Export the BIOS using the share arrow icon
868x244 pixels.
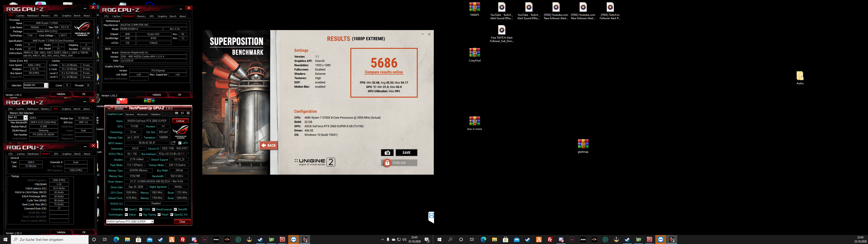tap(174, 143)
